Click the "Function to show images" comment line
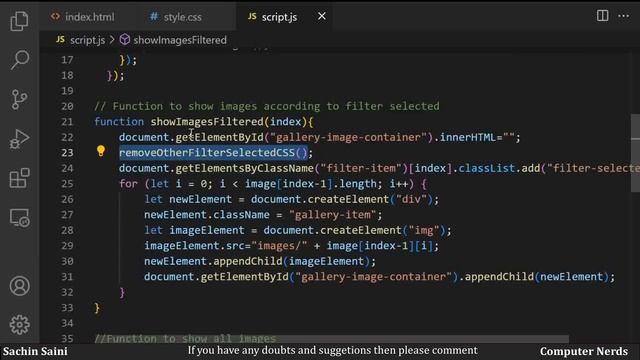Viewport: 640px width, 360px height. (267, 106)
